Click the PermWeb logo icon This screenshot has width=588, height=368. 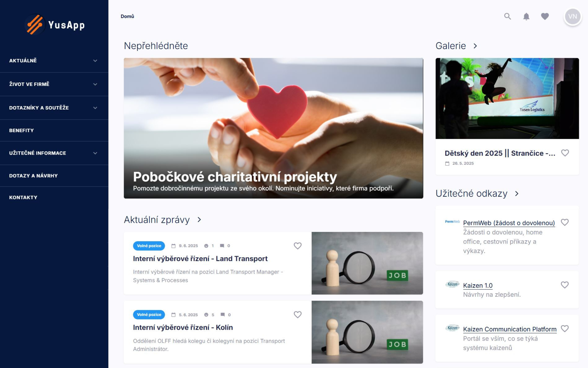pos(452,222)
